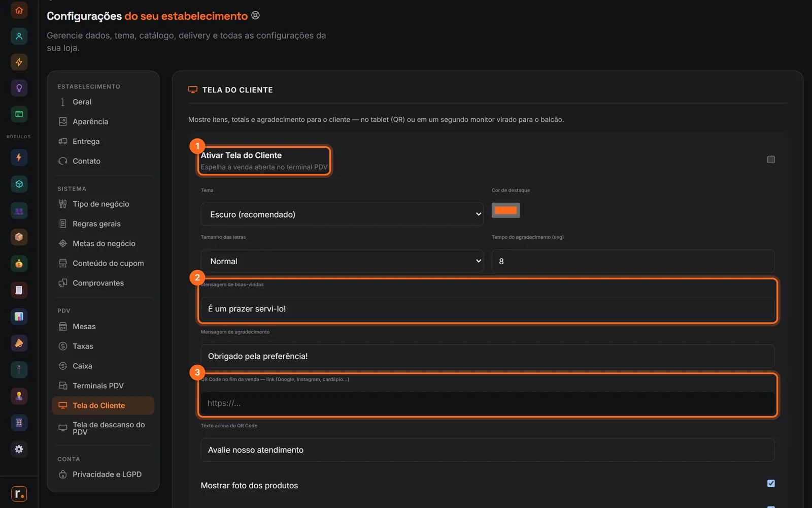Open the cube outline module icon

(19, 184)
